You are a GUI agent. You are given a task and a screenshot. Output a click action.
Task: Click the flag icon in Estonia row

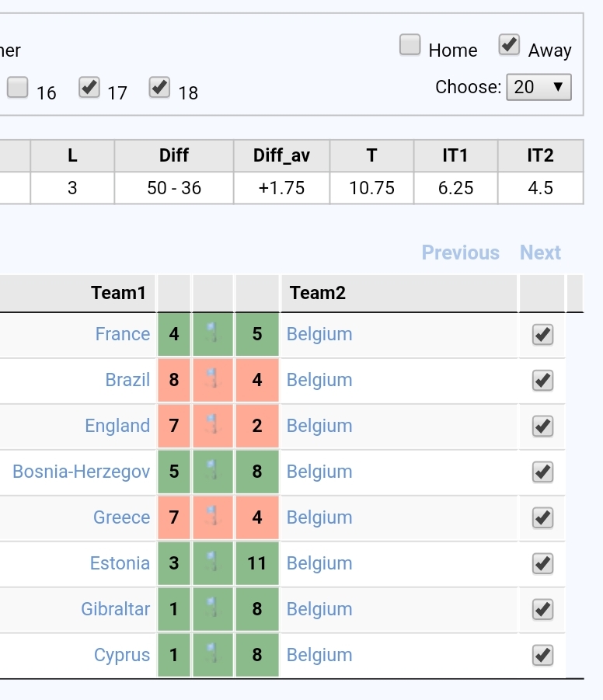pos(213,562)
